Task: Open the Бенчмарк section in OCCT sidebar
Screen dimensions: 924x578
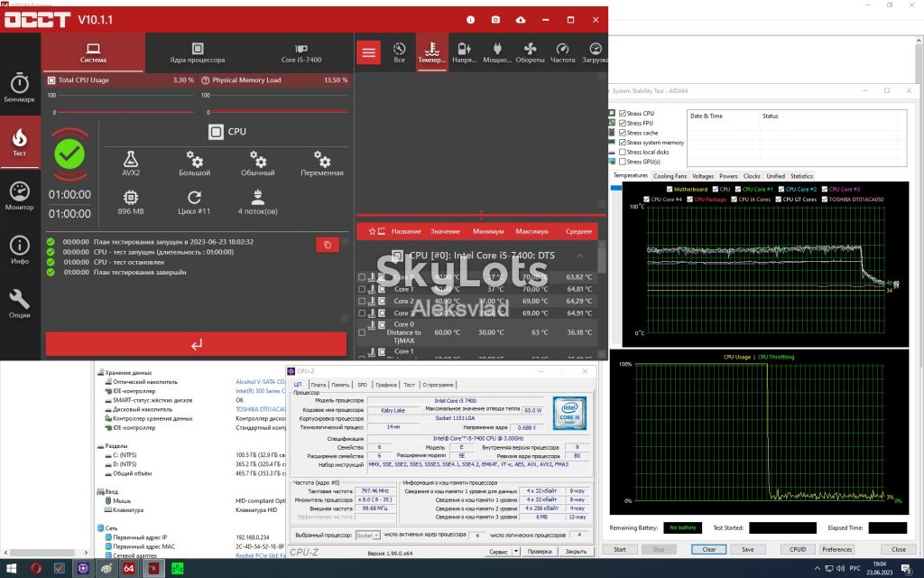Action: click(x=20, y=88)
